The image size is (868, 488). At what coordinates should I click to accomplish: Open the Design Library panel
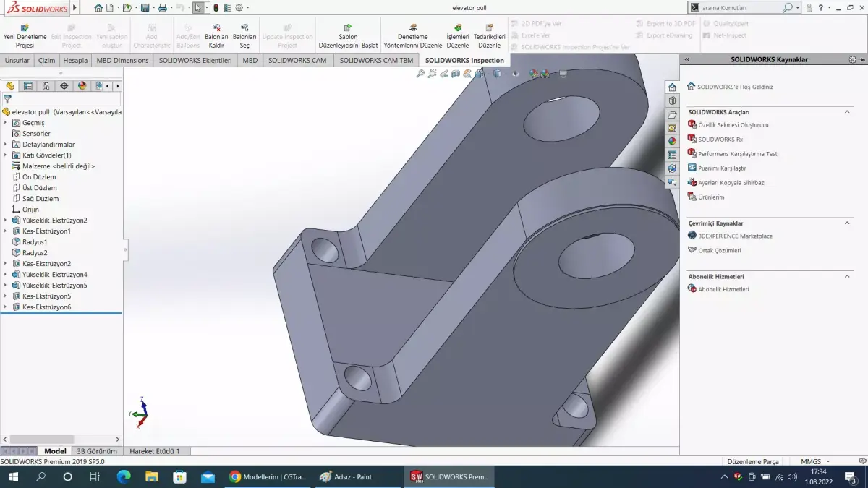coord(671,101)
